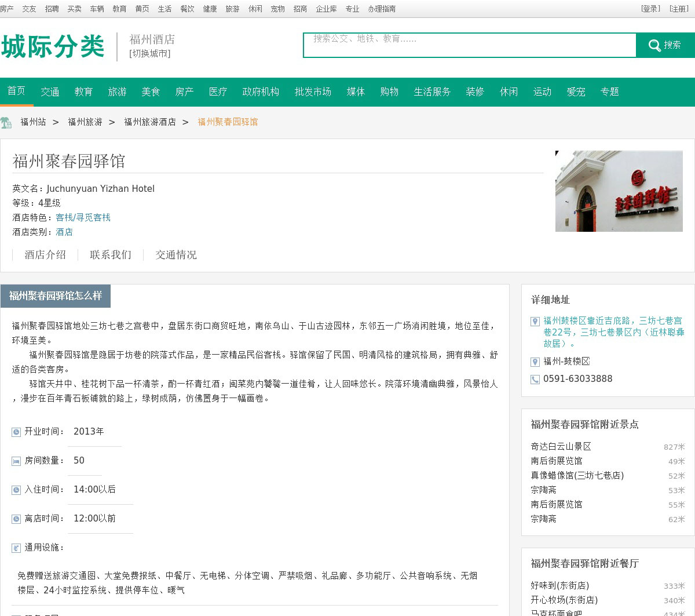
Task: Click the 城际分类 site logo
Action: 53,46
